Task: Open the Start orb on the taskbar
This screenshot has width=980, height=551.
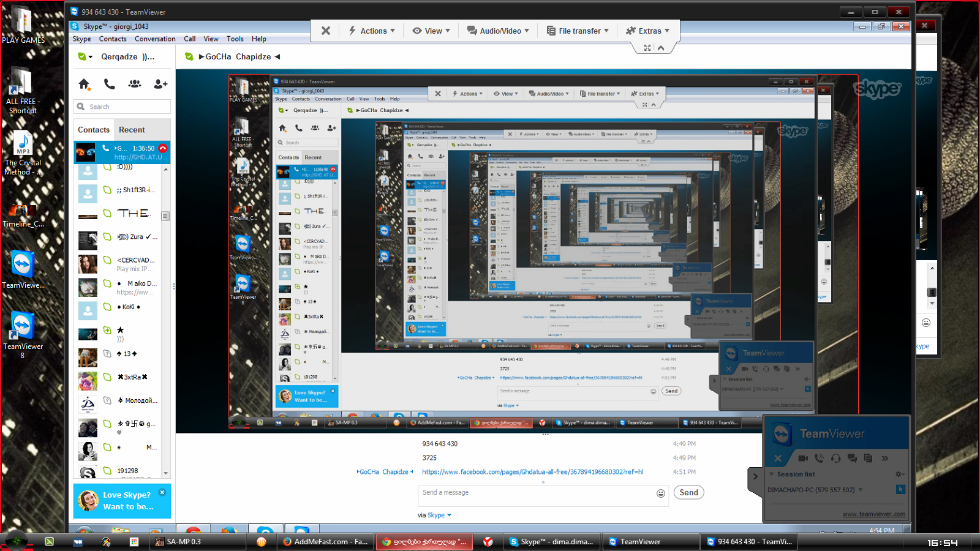Action: tap(17, 541)
